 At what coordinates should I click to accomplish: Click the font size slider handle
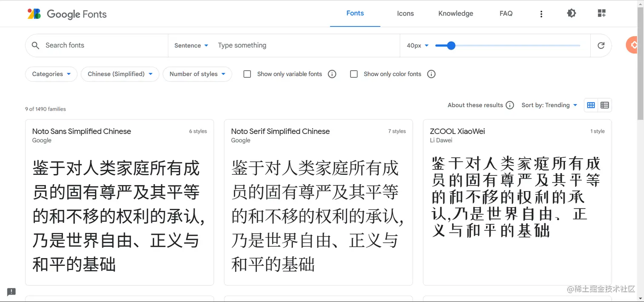451,46
